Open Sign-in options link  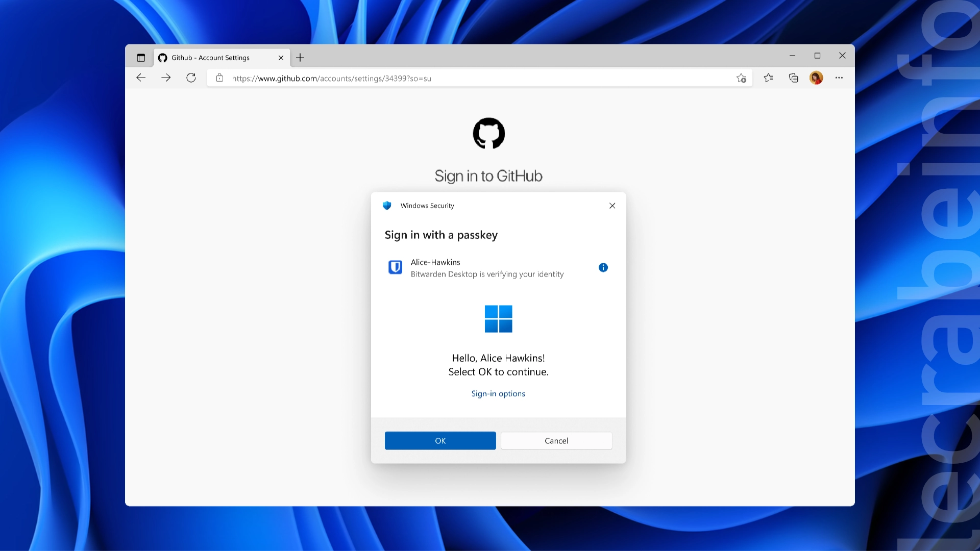point(498,393)
